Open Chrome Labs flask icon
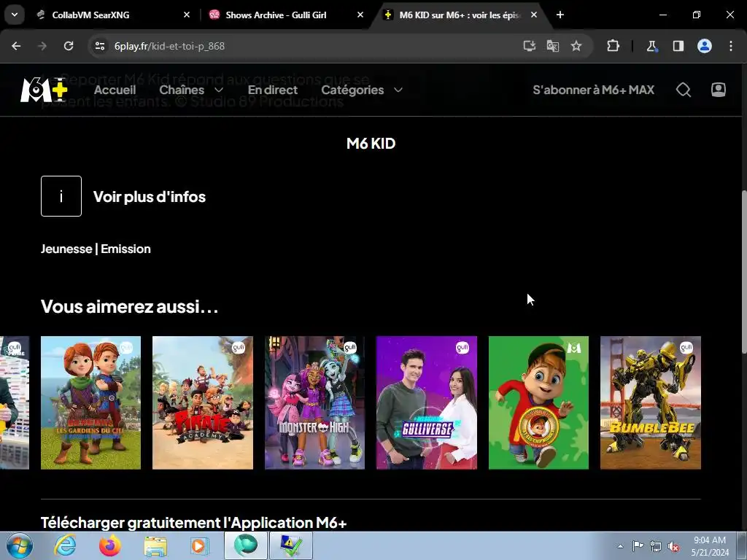Viewport: 747px width, 560px height. [x=651, y=46]
